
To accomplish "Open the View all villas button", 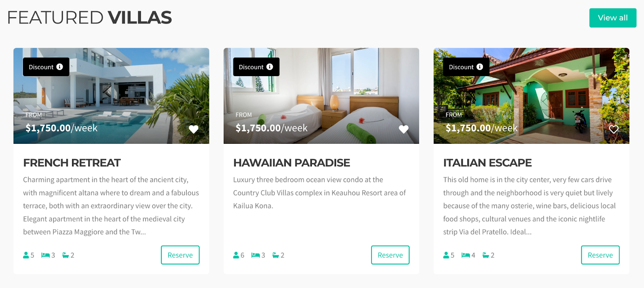I will [x=613, y=18].
